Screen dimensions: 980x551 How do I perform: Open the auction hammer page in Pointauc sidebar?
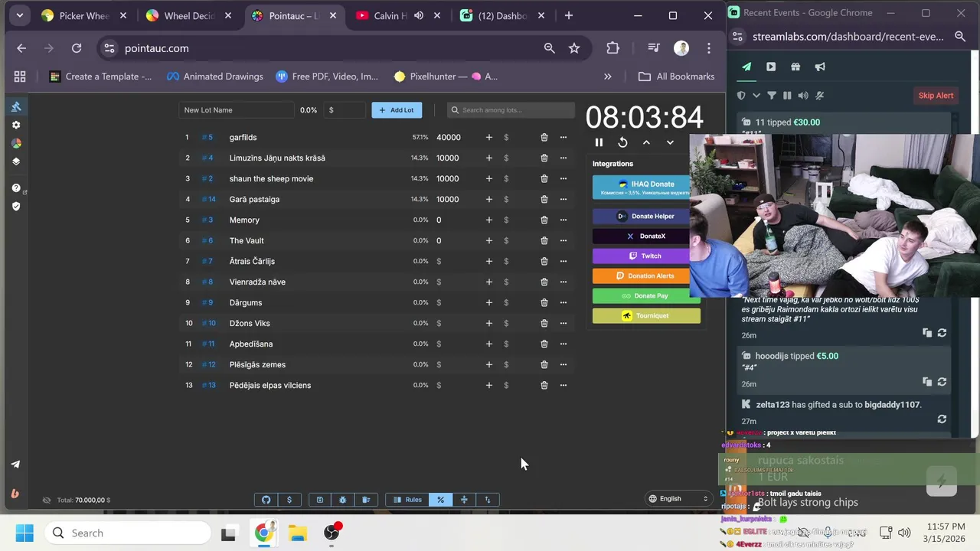pos(16,106)
